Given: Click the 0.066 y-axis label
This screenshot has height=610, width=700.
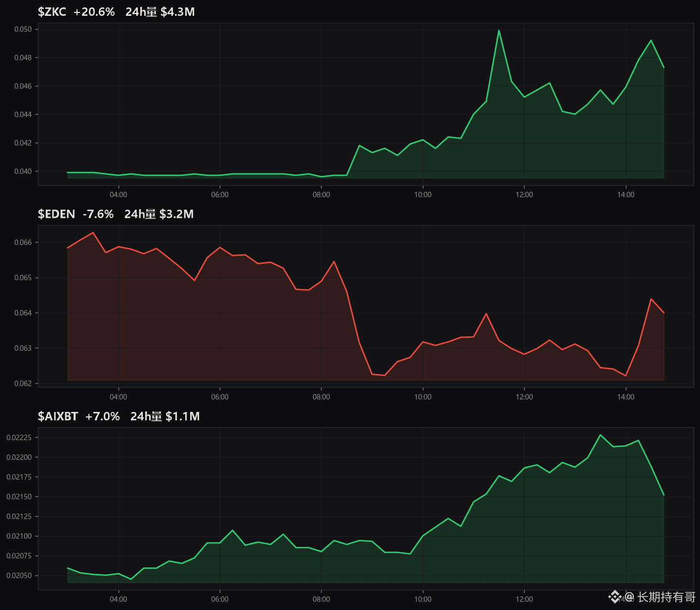Looking at the screenshot, I should (23, 243).
